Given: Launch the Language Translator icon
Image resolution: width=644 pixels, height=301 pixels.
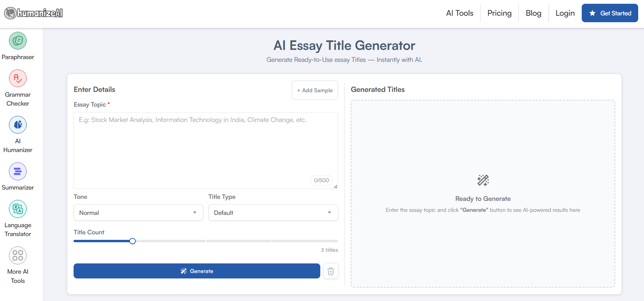Looking at the screenshot, I should [x=18, y=209].
